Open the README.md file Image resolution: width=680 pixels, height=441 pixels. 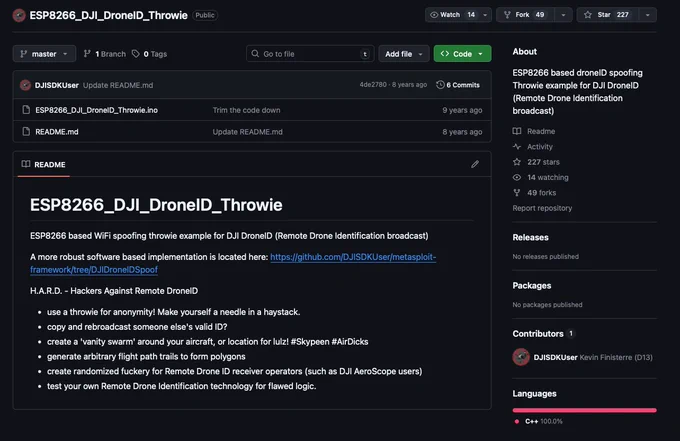(x=57, y=131)
